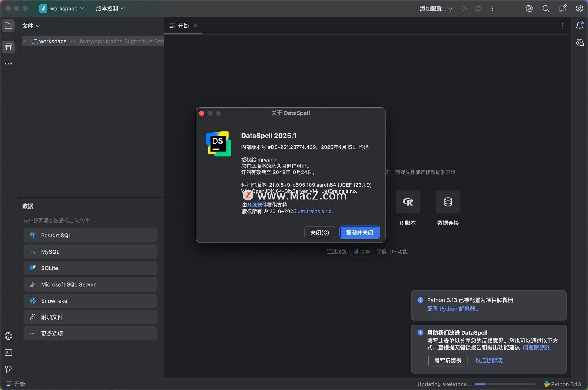588x390 pixels.
Task: Add an SQLite data source
Action: click(90, 268)
